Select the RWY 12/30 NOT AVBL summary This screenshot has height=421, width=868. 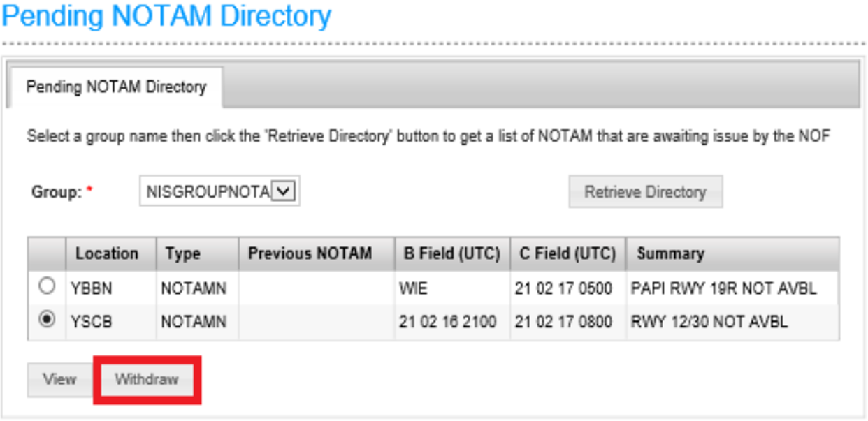[x=709, y=322]
